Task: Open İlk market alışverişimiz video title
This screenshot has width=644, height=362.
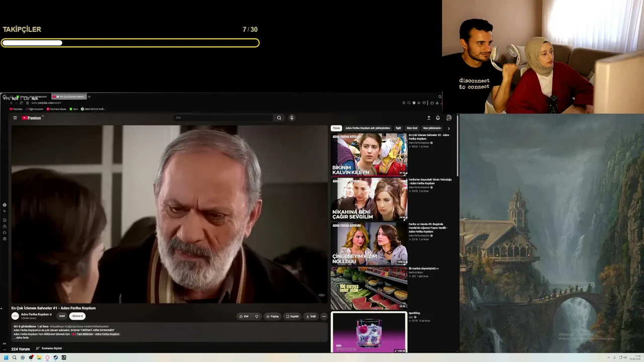Action: tap(424, 268)
